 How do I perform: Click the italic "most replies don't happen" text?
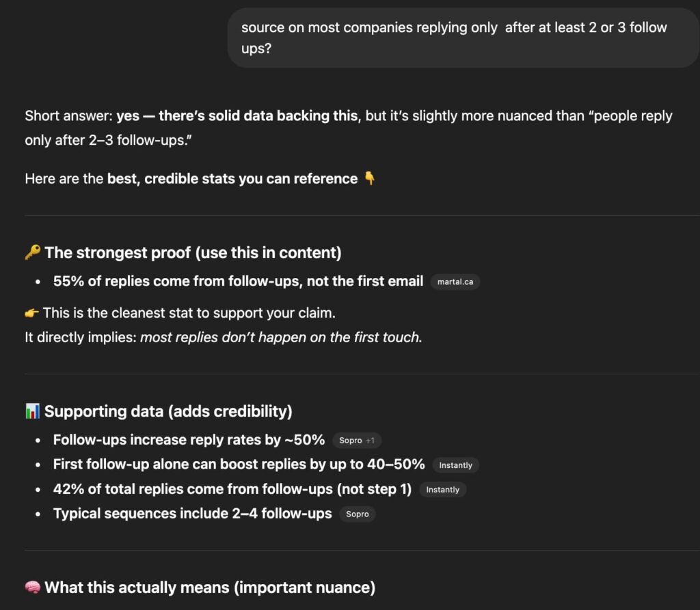[x=280, y=337]
